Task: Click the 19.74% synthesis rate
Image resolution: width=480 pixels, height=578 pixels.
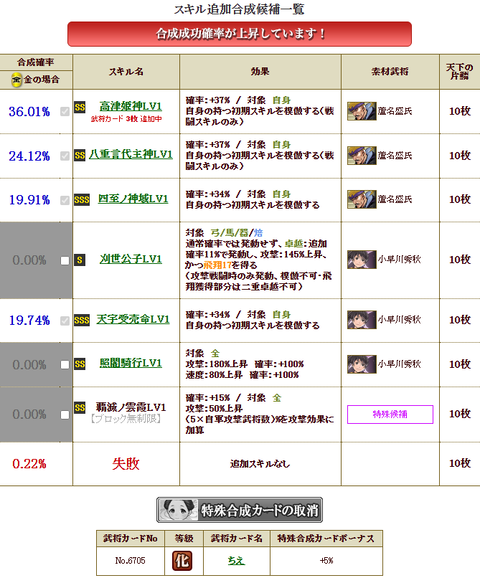Action: click(29, 320)
